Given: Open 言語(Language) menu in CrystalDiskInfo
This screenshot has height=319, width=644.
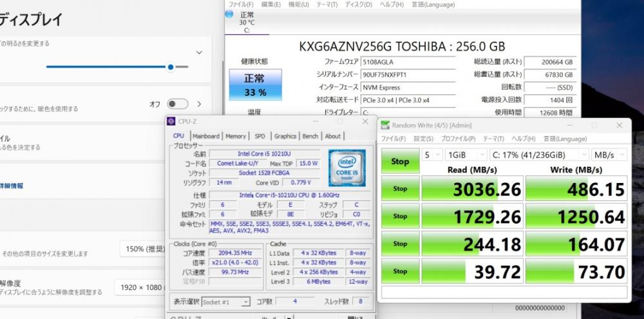Looking at the screenshot, I should [x=433, y=5].
